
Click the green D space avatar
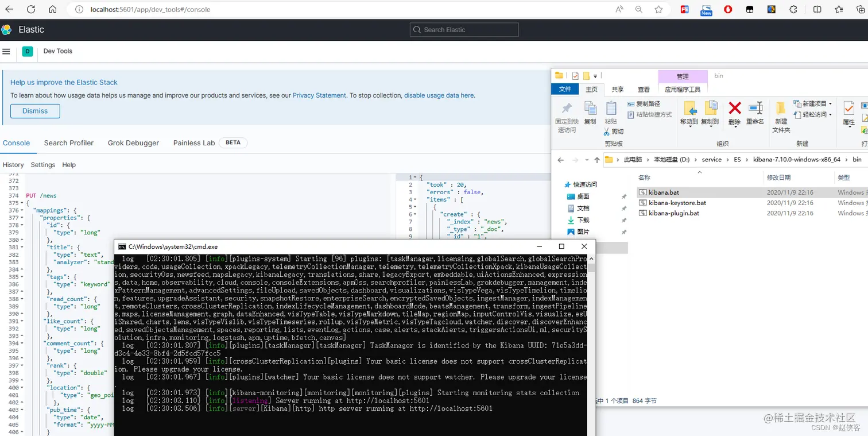[27, 51]
